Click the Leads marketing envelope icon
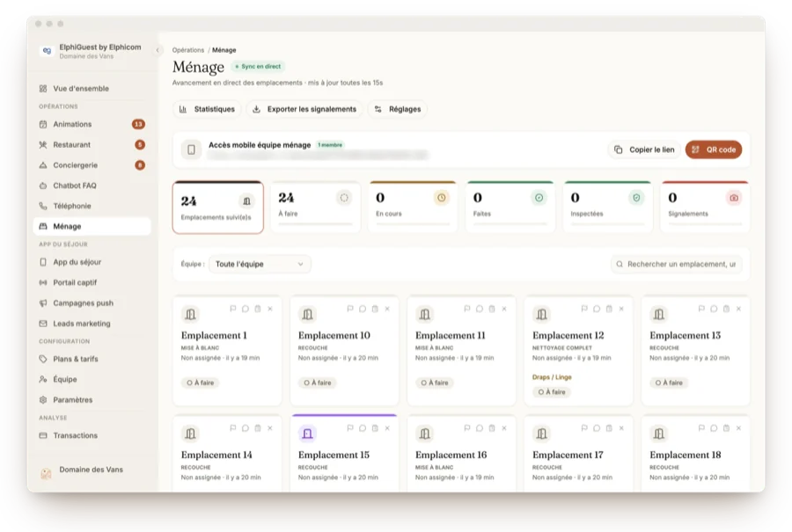Viewport: 792px width, 532px height. tap(43, 324)
